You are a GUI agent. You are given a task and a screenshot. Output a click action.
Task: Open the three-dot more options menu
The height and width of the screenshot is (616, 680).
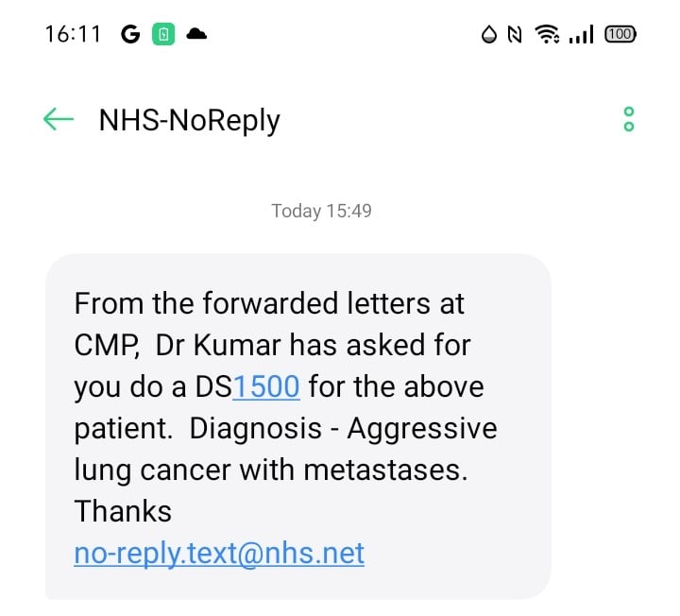(629, 119)
